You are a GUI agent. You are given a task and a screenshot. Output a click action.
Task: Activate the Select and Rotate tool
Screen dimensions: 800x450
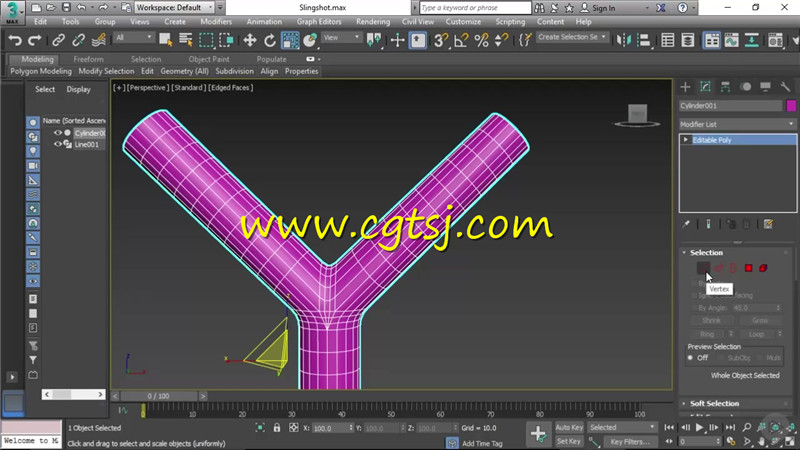coord(269,40)
